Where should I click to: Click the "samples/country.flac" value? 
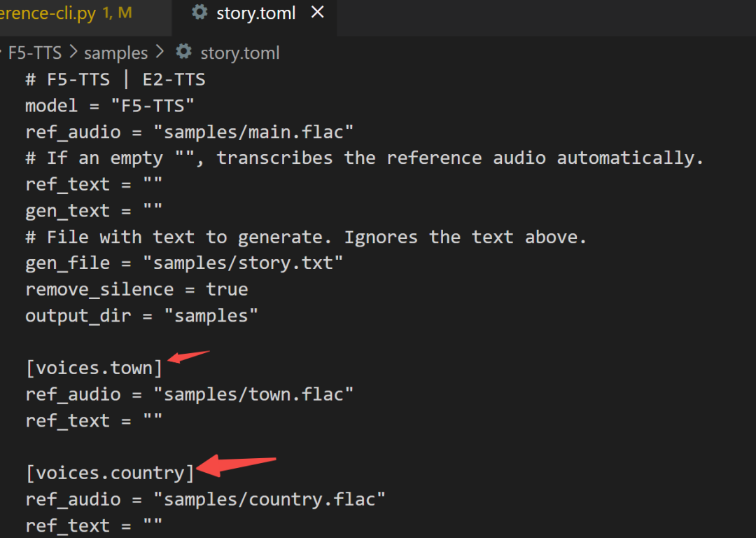[269, 499]
